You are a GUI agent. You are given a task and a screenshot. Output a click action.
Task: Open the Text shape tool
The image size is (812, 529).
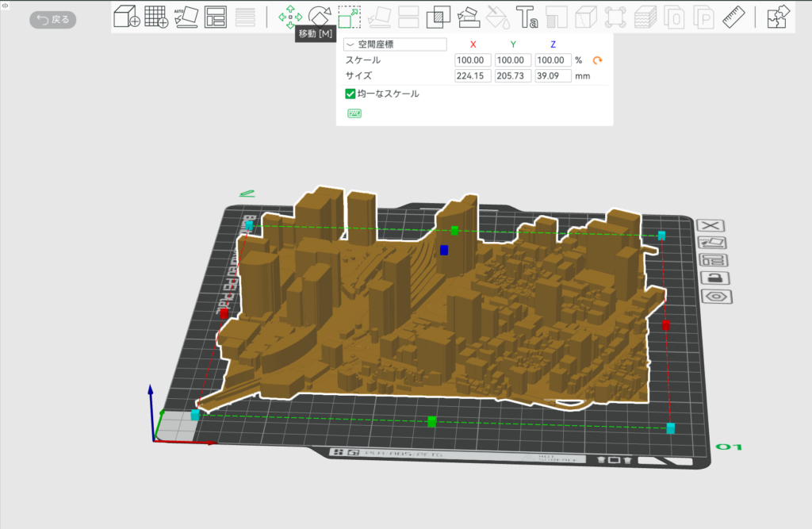527,17
